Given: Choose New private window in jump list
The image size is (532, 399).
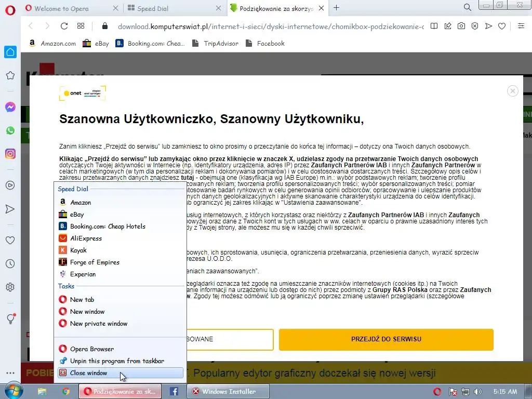Looking at the screenshot, I should [121, 324].
